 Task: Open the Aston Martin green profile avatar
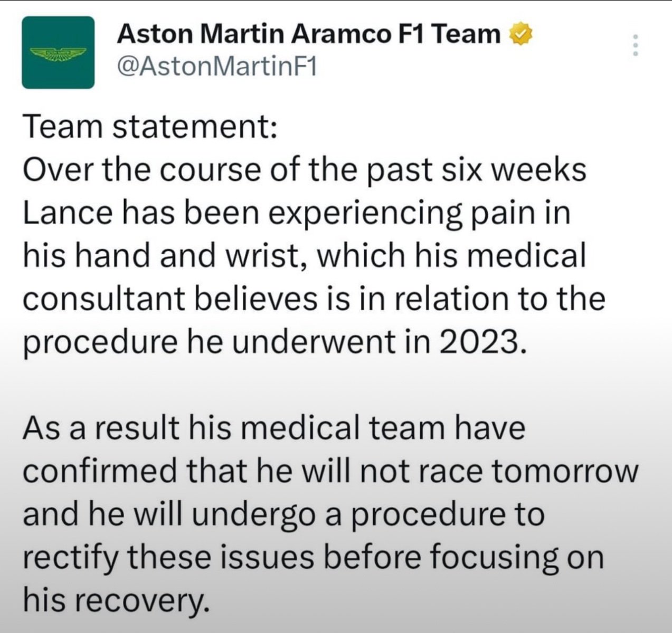coord(58,52)
